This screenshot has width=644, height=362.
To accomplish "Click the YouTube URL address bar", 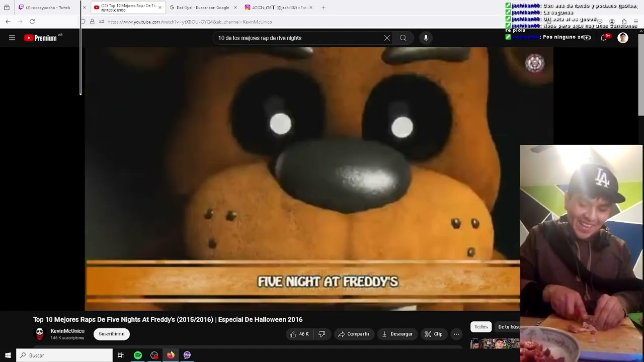I will point(190,22).
